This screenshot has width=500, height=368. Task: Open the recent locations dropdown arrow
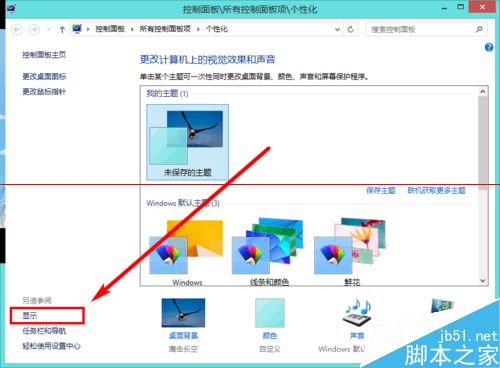click(48, 30)
